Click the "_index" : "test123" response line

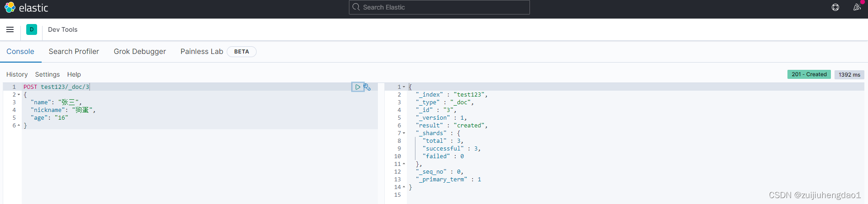click(x=452, y=95)
